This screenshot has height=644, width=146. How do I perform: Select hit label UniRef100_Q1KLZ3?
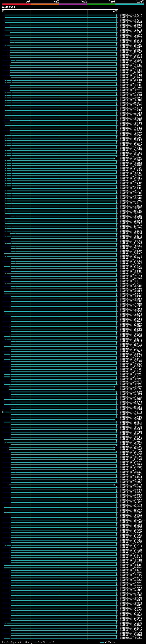131,266
